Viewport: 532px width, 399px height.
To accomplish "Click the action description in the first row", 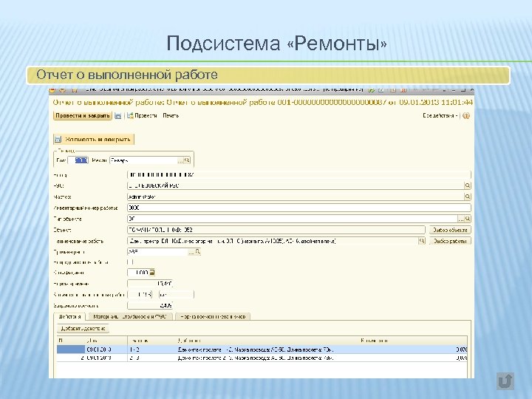I will click(x=256, y=349).
